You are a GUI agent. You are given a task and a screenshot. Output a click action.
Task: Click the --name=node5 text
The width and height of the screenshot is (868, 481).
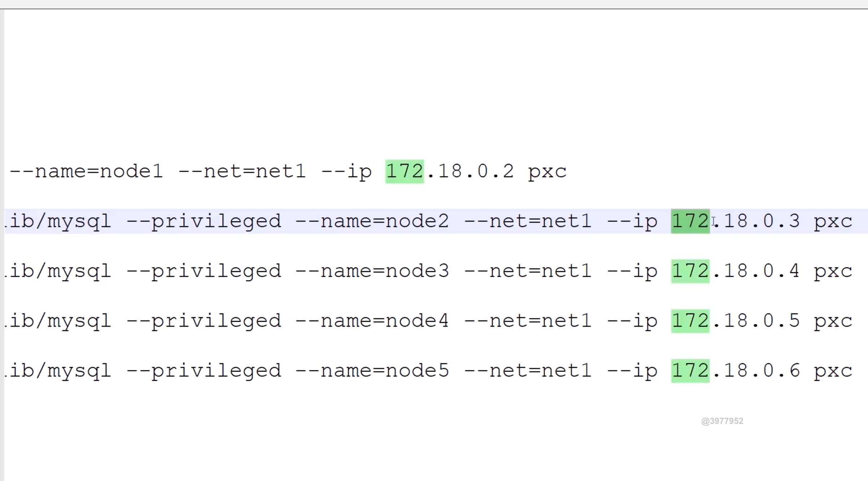(372, 370)
